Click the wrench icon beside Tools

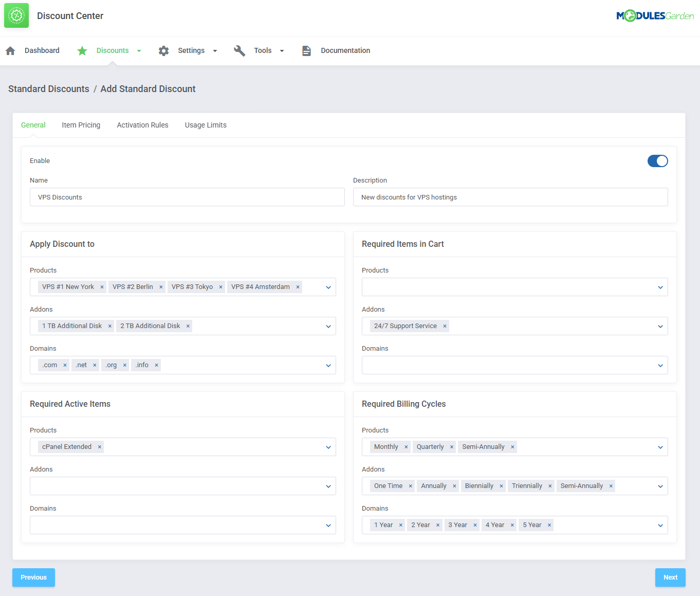point(240,50)
